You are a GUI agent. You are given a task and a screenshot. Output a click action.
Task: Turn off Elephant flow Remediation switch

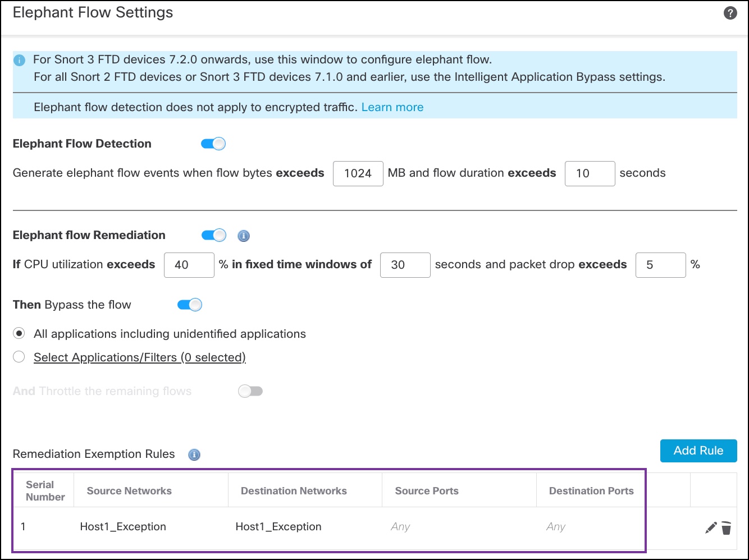pyautogui.click(x=213, y=235)
